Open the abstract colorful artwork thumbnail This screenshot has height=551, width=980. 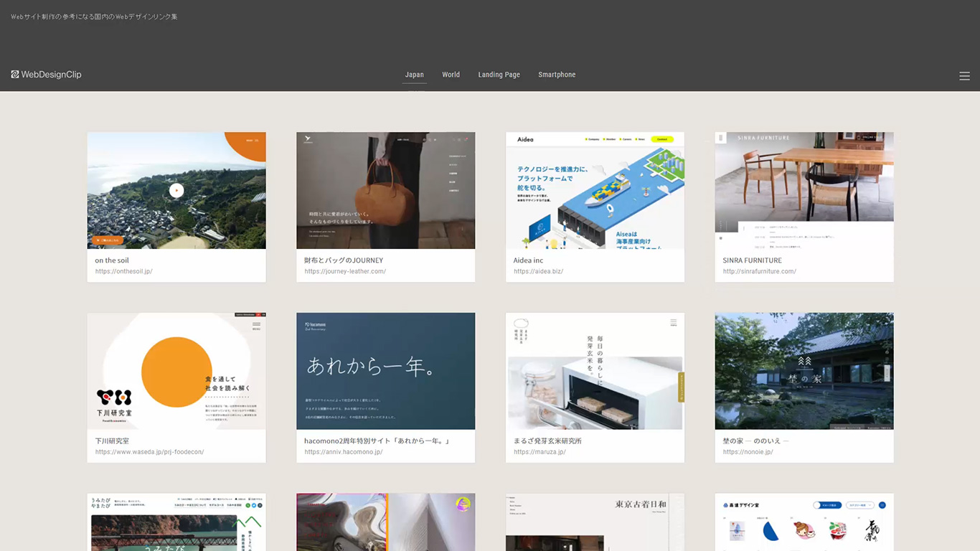386,522
